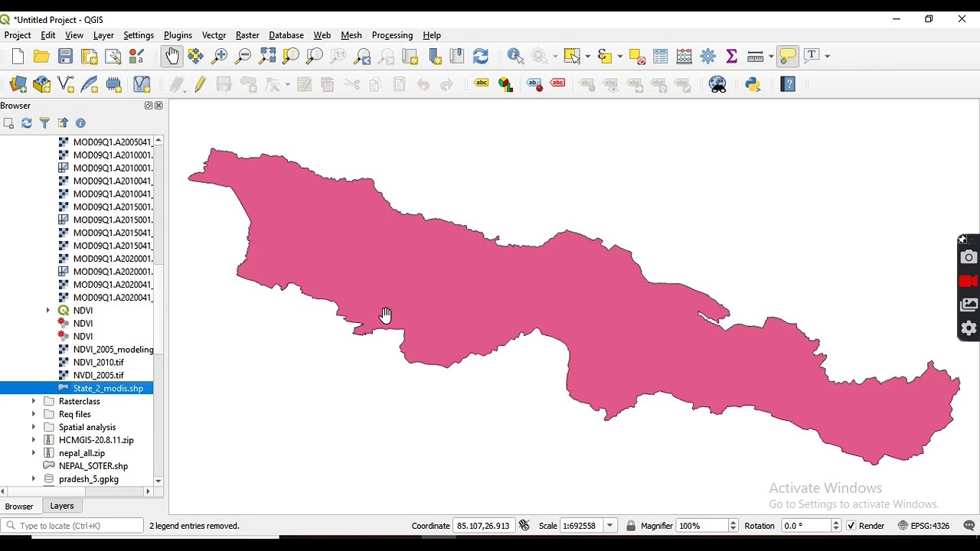Open the Python Console icon

pos(753,84)
